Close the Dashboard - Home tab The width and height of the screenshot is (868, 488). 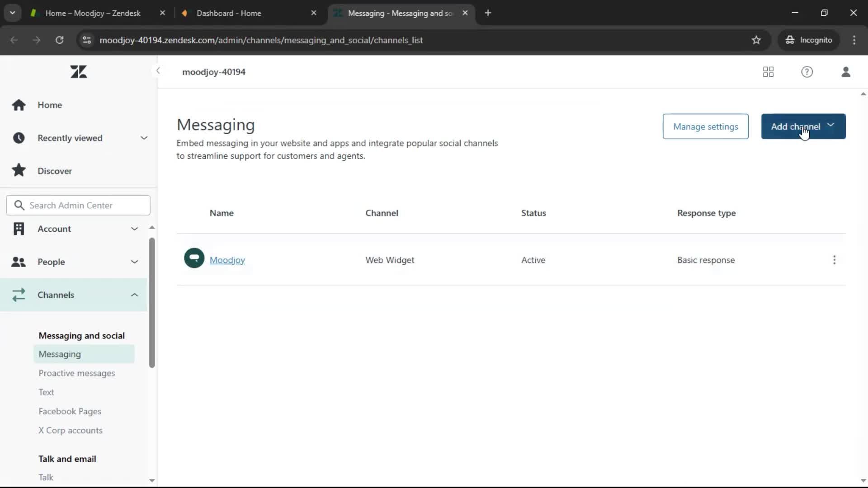314,13
